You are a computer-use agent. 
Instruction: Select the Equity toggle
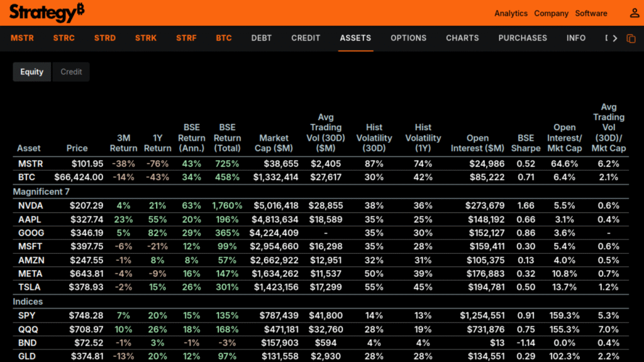[31, 72]
